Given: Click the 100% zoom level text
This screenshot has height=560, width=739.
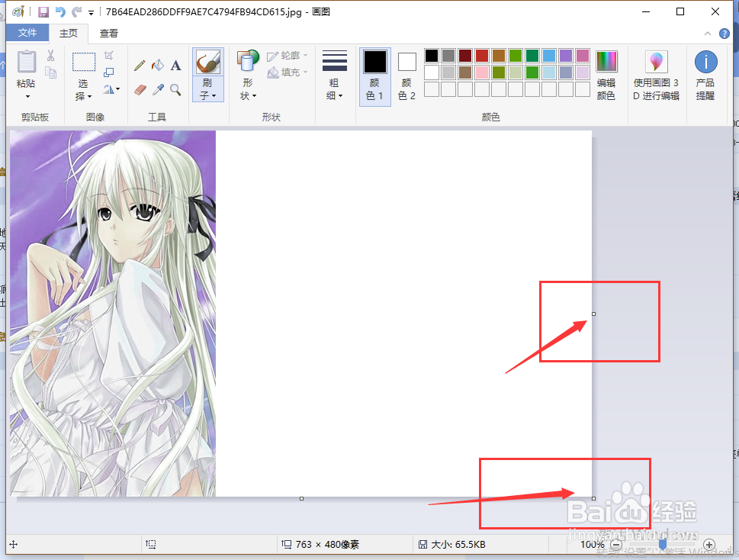Looking at the screenshot, I should [x=592, y=545].
